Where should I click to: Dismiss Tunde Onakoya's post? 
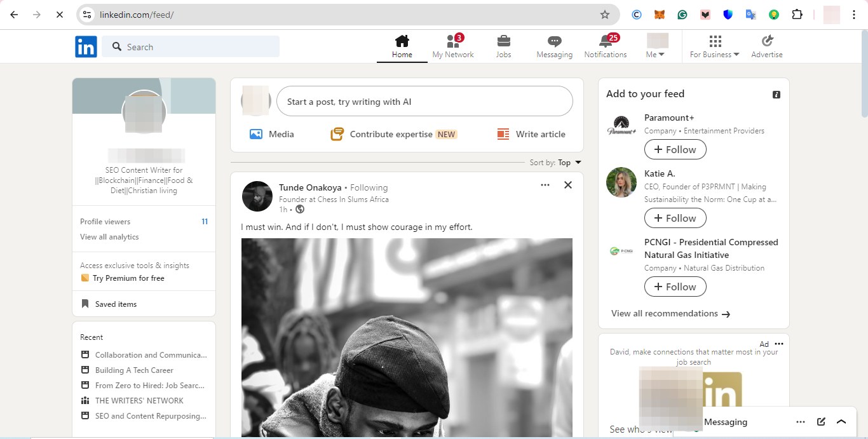(x=568, y=185)
